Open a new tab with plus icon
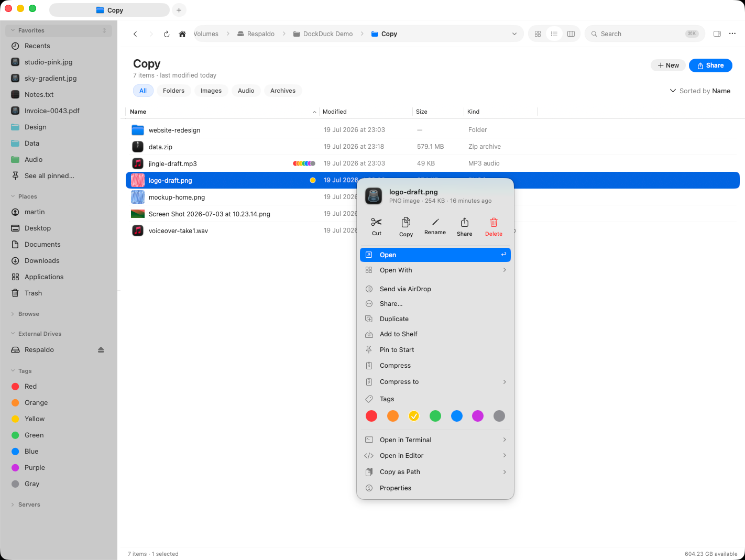The height and width of the screenshot is (560, 745). 179,10
